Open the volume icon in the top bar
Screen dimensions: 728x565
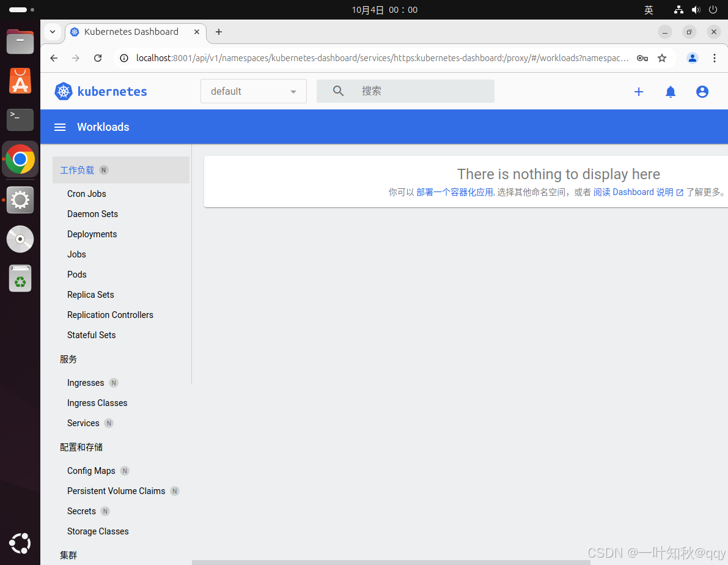coord(696,10)
